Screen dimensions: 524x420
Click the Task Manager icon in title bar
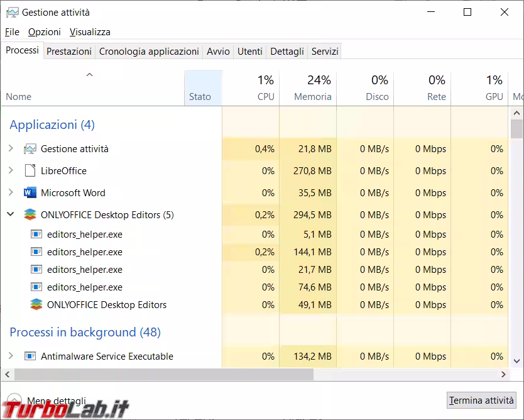[12, 13]
